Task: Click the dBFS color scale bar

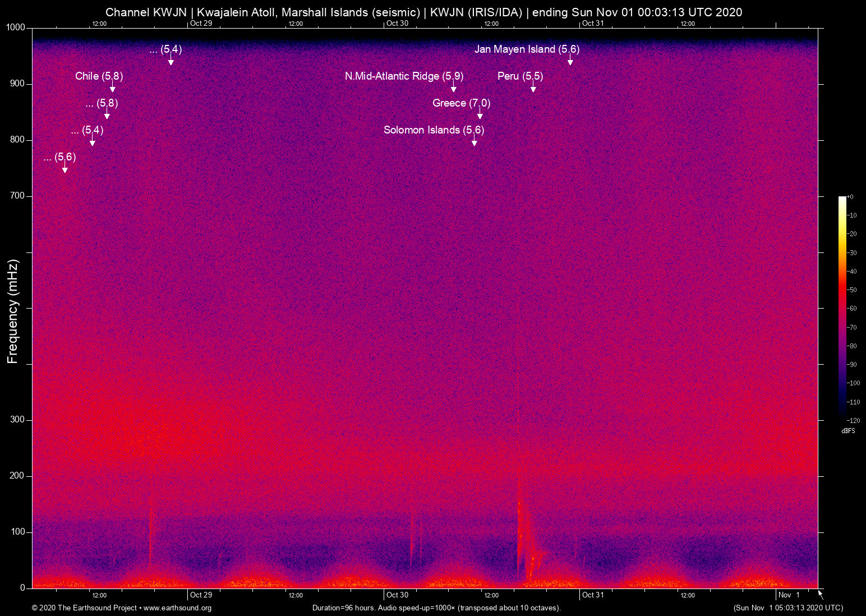Action: [842, 309]
